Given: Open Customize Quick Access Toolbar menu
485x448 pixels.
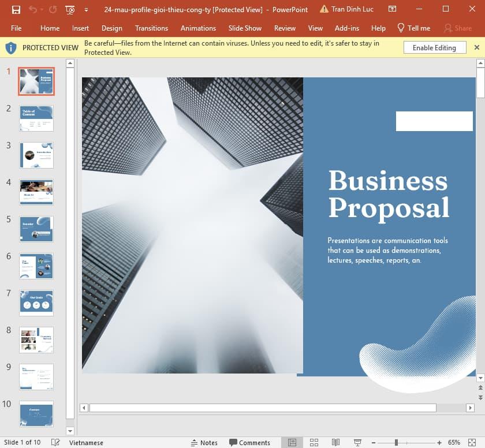Looking at the screenshot, I should click(86, 10).
